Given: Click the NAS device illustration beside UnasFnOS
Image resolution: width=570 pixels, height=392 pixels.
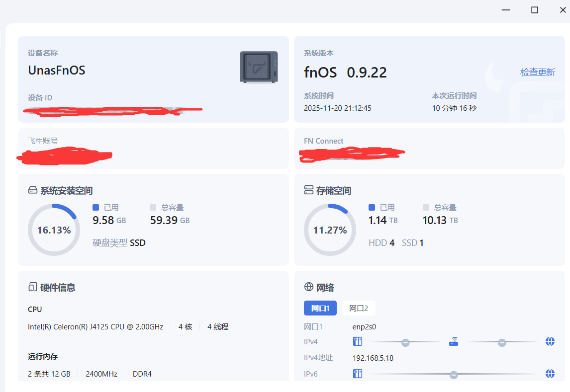Looking at the screenshot, I should (x=258, y=66).
